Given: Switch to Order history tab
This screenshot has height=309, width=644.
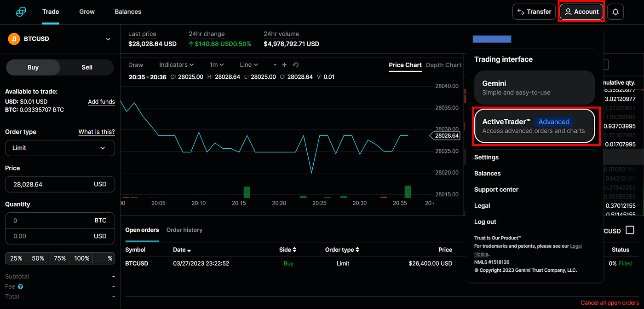Looking at the screenshot, I should pos(184,230).
